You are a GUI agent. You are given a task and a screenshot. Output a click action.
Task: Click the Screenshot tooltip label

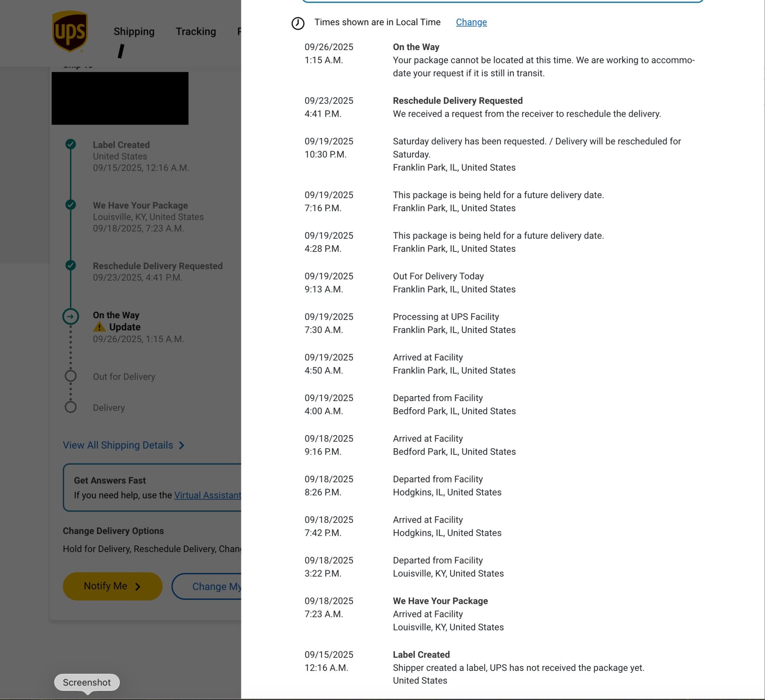coord(87,682)
